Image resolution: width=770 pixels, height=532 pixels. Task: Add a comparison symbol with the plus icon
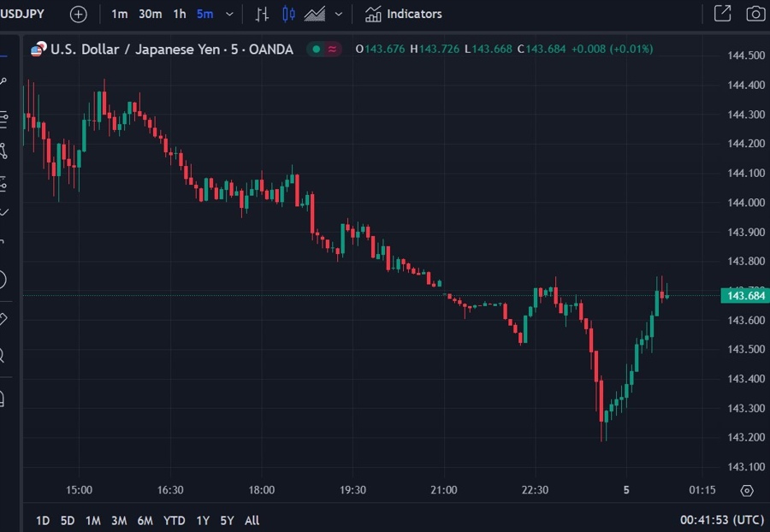tap(77, 14)
